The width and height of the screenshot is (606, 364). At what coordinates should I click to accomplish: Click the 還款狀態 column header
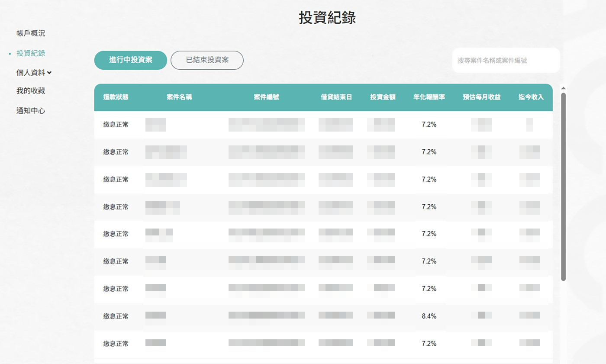[x=116, y=97]
